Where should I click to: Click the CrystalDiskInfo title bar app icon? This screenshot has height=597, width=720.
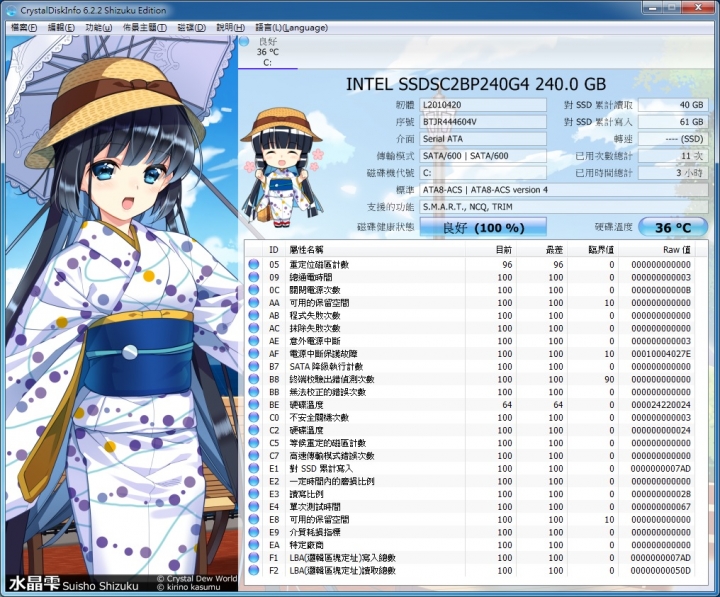11,10
